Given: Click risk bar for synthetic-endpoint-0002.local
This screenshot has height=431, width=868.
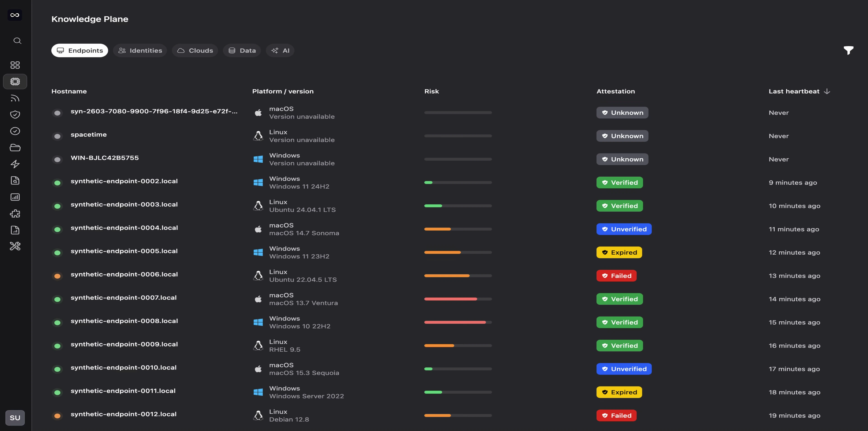Looking at the screenshot, I should coord(458,183).
